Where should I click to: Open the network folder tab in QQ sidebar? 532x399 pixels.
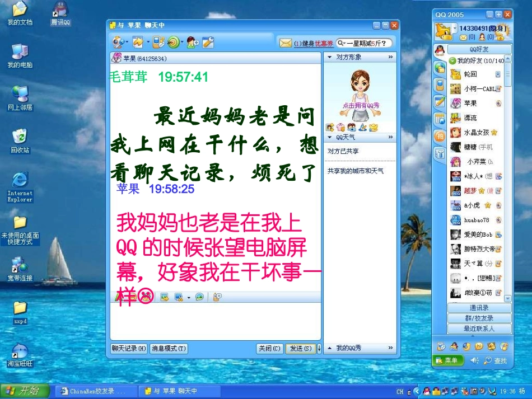[x=440, y=68]
